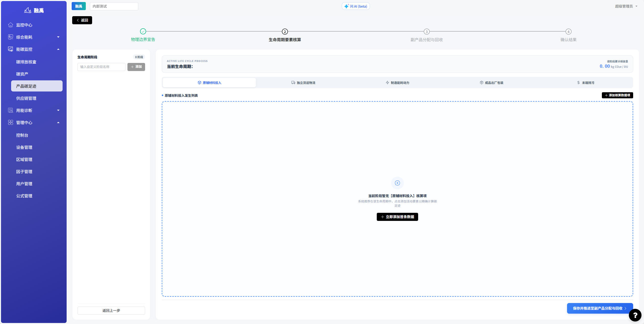Click the 能碳监控 monitor icon
The width and height of the screenshot is (644, 324).
(11, 49)
